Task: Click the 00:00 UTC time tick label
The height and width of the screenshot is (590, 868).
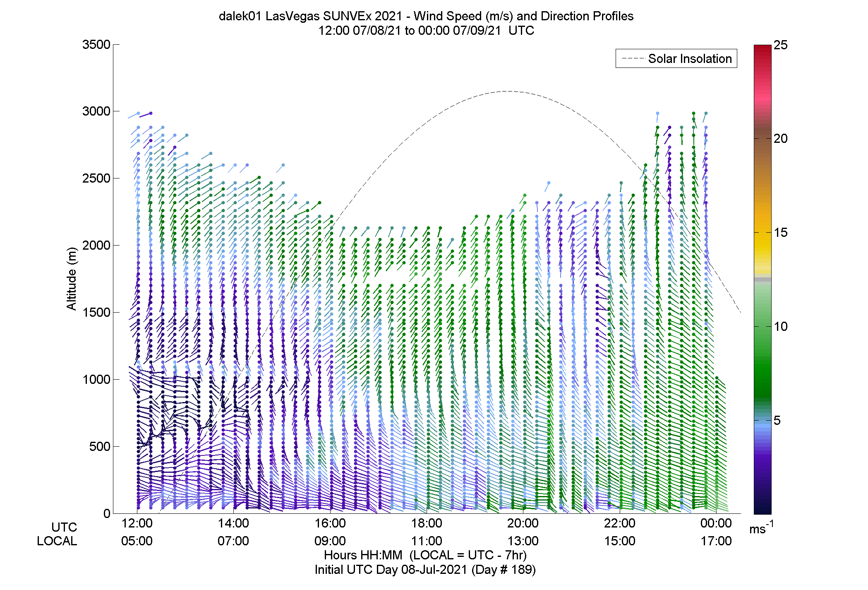Action: pyautogui.click(x=716, y=523)
